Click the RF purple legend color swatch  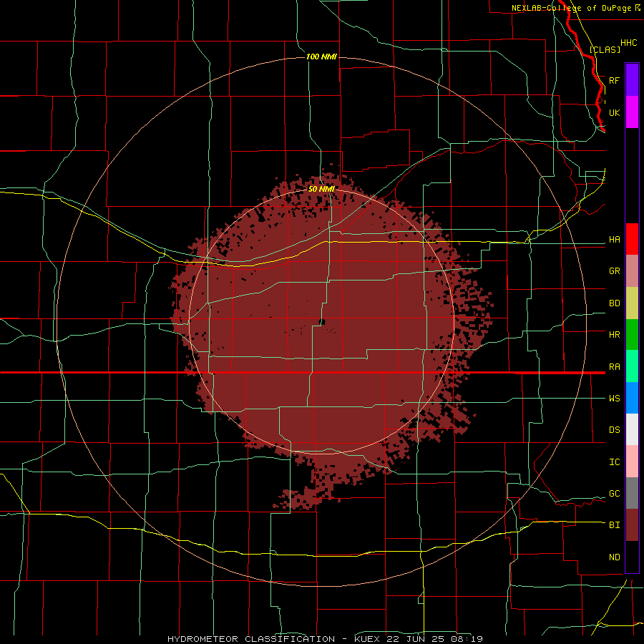(632, 80)
